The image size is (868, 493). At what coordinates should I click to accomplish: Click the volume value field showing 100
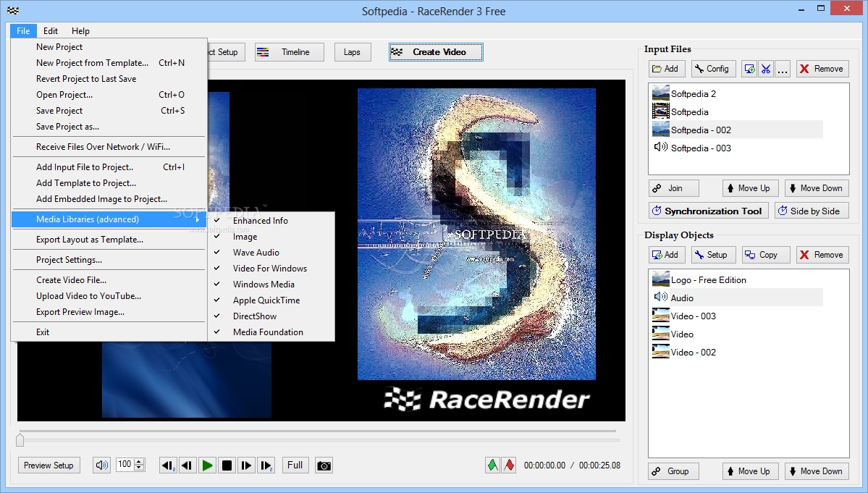(x=125, y=465)
